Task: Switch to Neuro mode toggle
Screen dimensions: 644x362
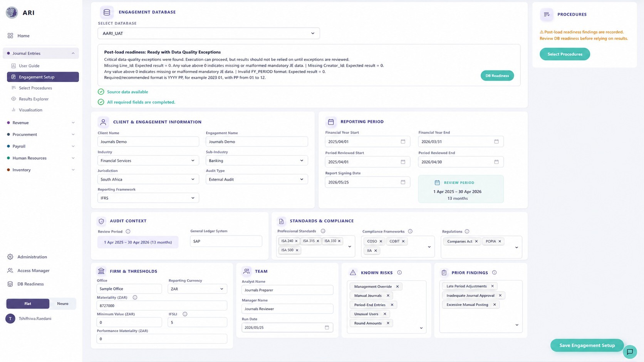Action: point(63,304)
